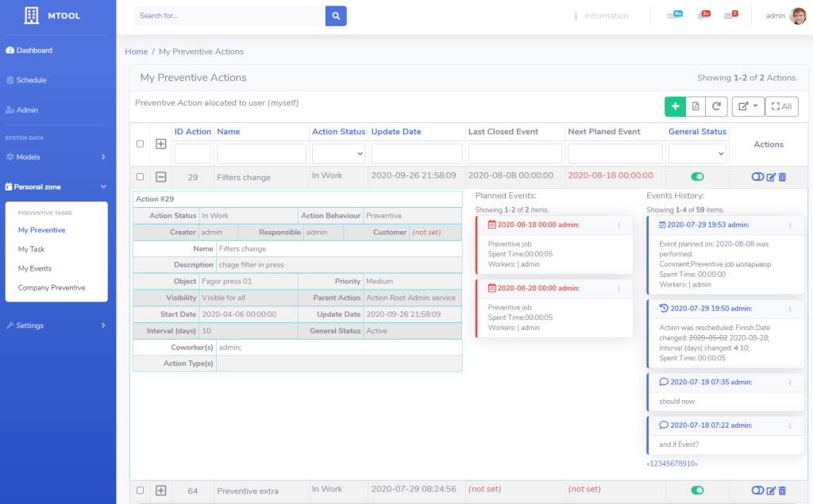
Task: Check the Preventive extra row checkbox
Action: [141, 491]
